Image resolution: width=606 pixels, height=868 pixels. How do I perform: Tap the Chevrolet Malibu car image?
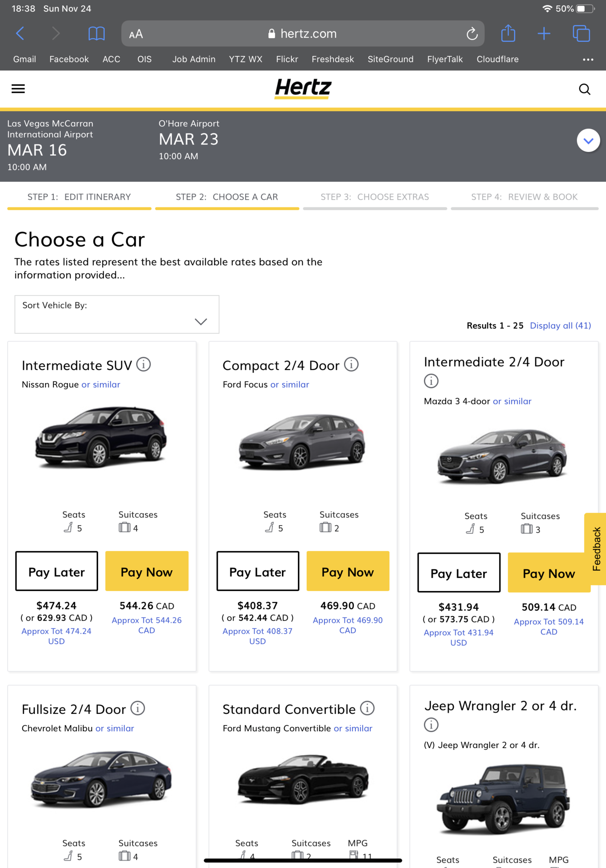click(x=101, y=779)
